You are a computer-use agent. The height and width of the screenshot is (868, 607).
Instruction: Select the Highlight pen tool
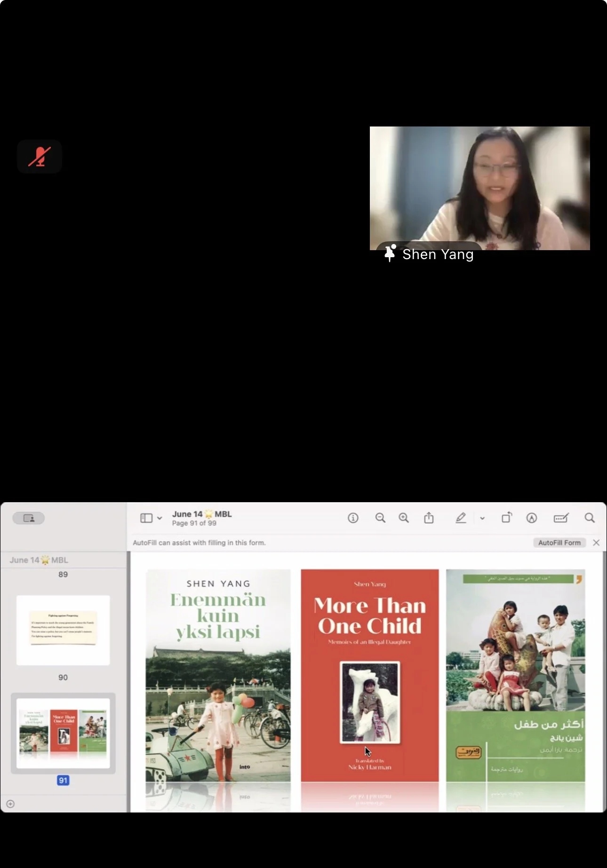(x=461, y=518)
